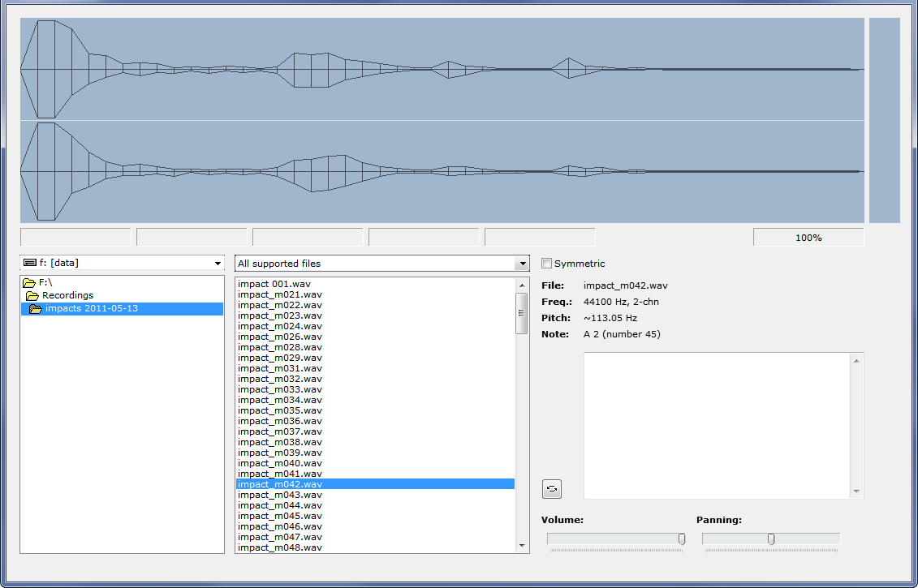Enable the Symmetric checkbox
Image resolution: width=918 pixels, height=588 pixels.
[x=547, y=264]
